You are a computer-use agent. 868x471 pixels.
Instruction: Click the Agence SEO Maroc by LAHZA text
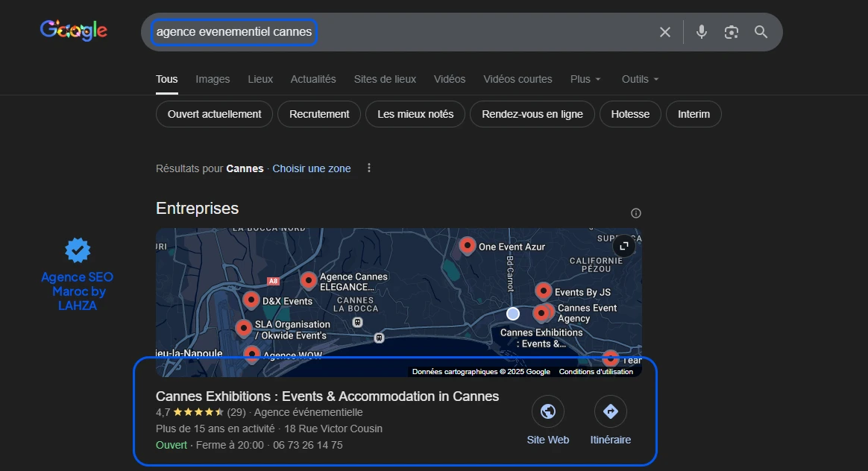tap(78, 291)
